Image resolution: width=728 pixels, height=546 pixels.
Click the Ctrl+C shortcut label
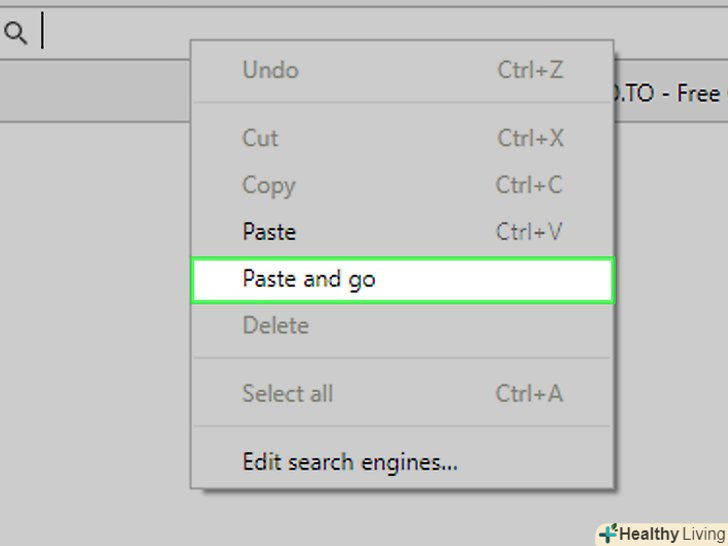[529, 185]
